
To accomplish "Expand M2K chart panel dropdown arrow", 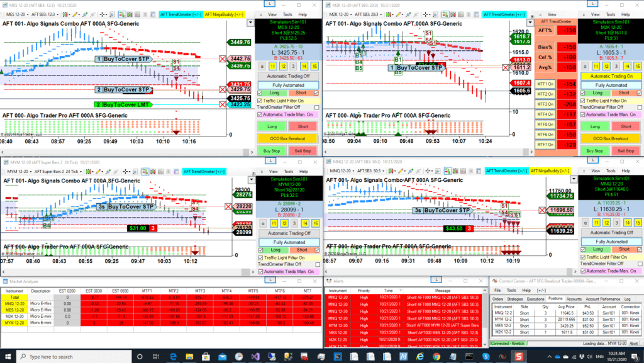I will point(530,23).
